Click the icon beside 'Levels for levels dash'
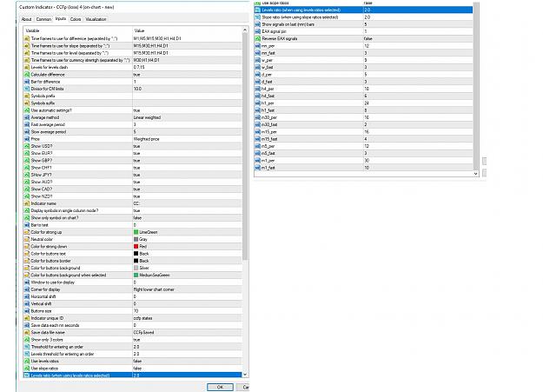543x392 pixels. [x=27, y=67]
